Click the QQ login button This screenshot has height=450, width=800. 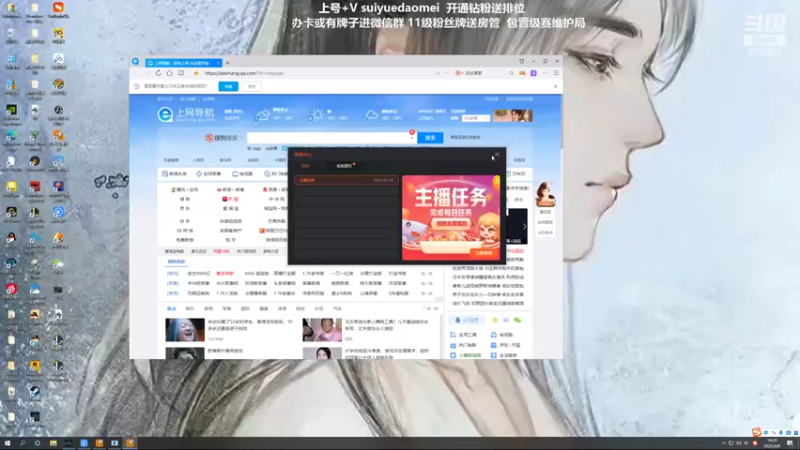[x=466, y=320]
